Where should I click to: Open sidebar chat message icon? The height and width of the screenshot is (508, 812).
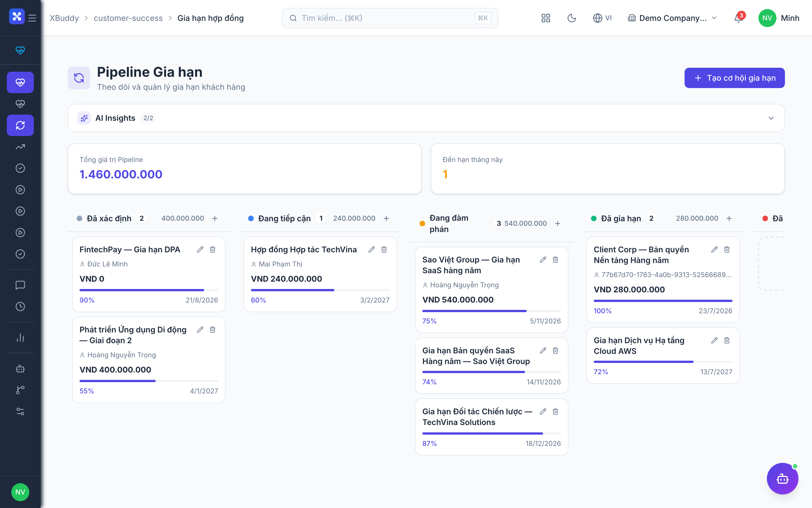(20, 285)
